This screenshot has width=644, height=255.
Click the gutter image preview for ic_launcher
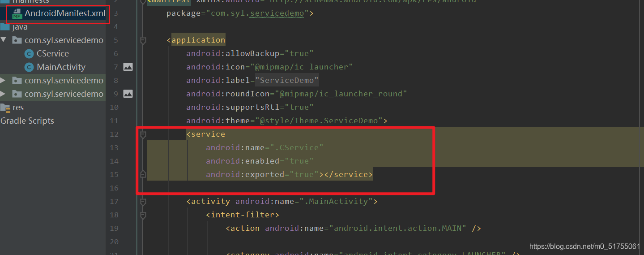tap(128, 67)
